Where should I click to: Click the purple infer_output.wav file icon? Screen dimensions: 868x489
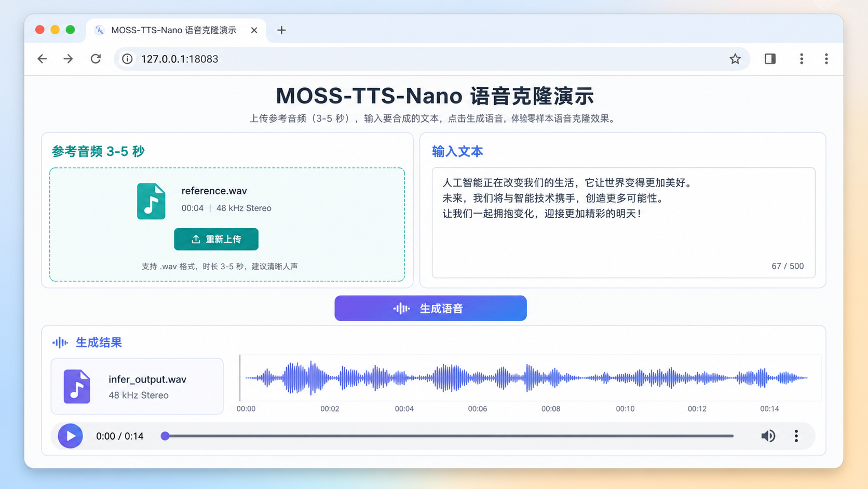click(77, 387)
